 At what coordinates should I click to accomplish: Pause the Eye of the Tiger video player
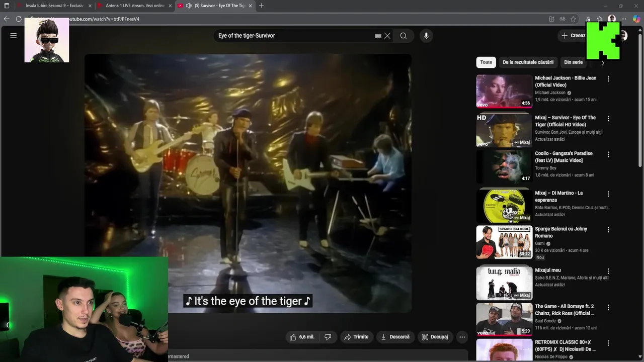(248, 183)
